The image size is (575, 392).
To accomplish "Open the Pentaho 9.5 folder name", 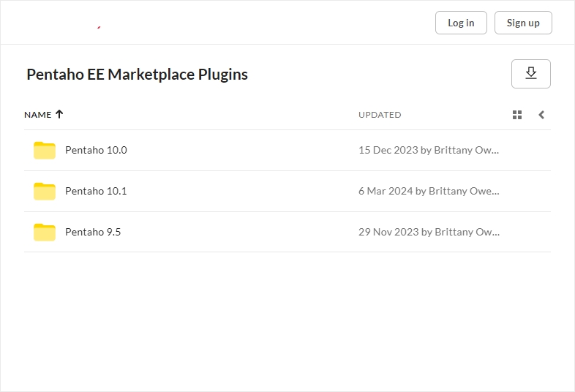I will 93,232.
